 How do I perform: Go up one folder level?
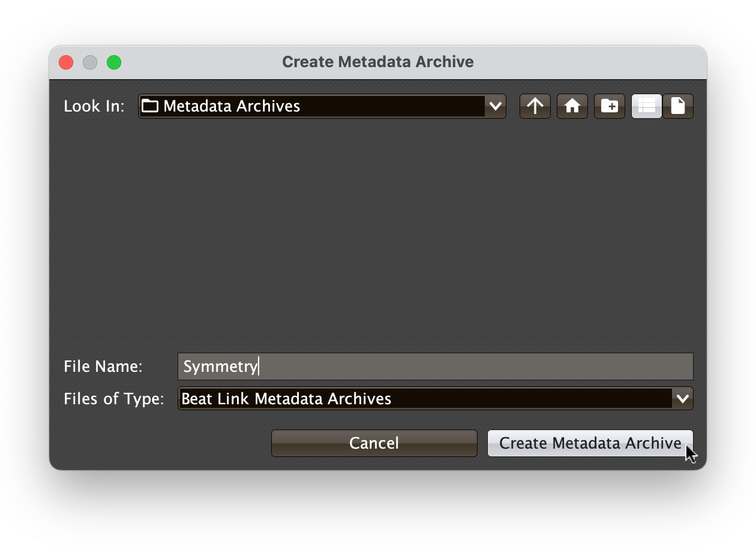click(535, 106)
